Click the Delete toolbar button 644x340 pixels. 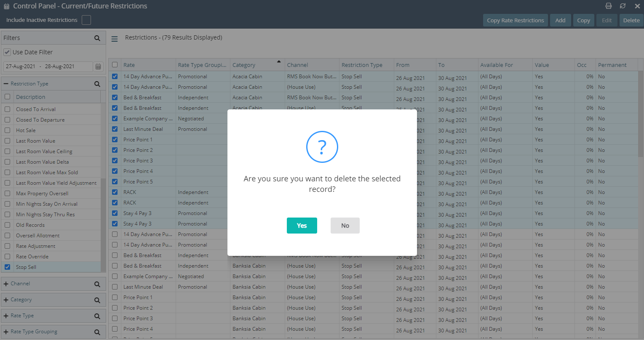pos(631,20)
